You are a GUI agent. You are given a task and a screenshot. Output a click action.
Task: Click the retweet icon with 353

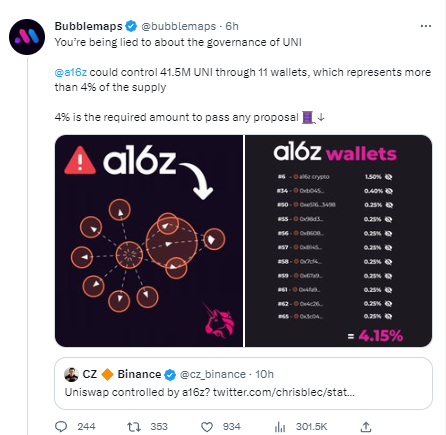134,427
